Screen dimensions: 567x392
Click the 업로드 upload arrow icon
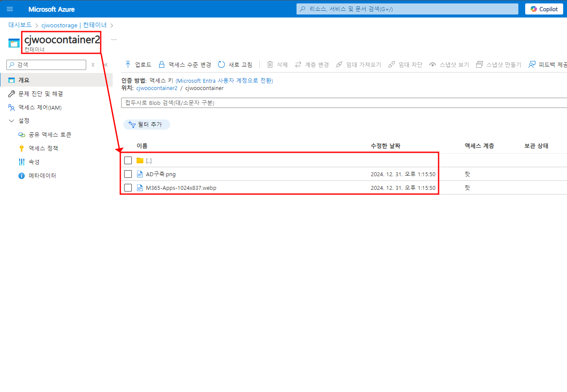pos(128,64)
